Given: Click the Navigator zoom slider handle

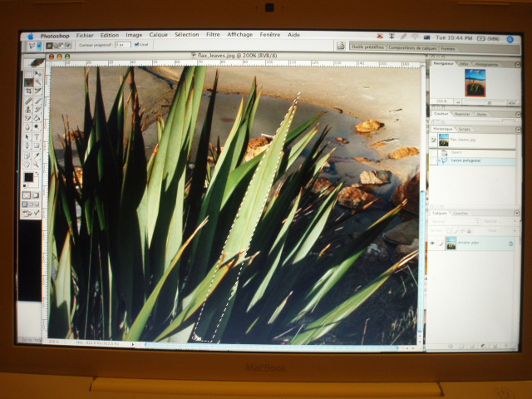Looking at the screenshot, I should click(x=489, y=102).
